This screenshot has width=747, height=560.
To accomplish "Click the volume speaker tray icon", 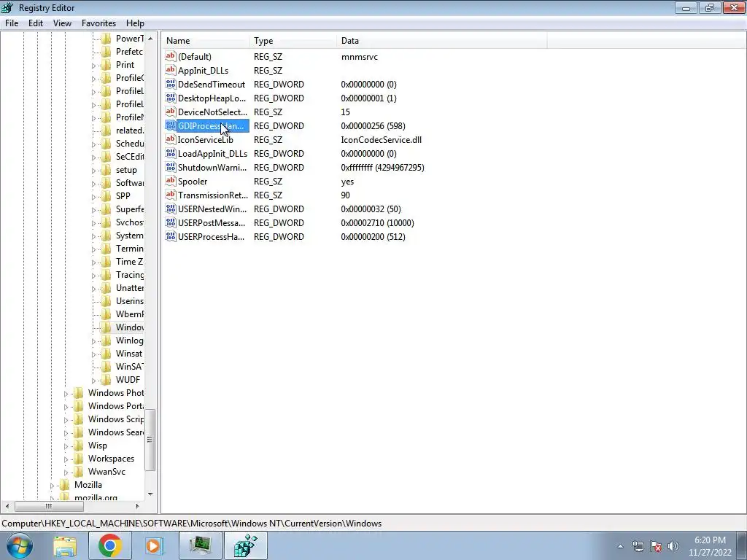I will tap(673, 546).
